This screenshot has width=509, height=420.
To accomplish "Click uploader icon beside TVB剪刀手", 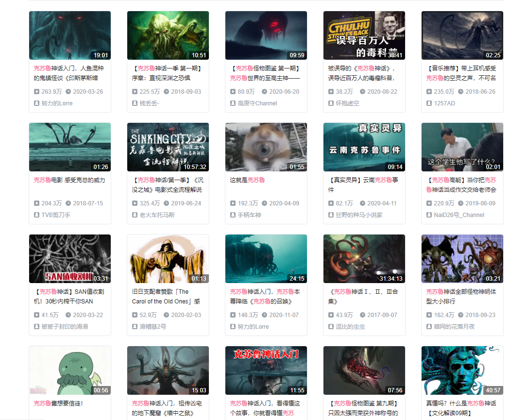I will (x=37, y=215).
